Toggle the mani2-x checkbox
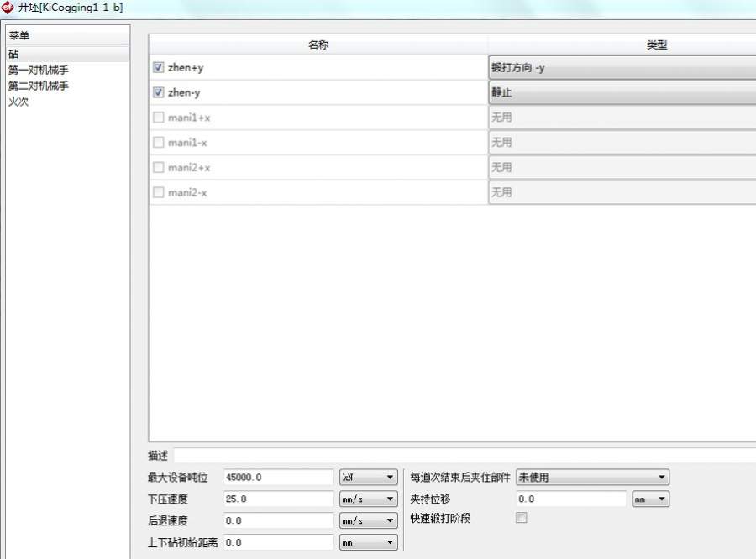The height and width of the screenshot is (559, 756). tap(158, 192)
